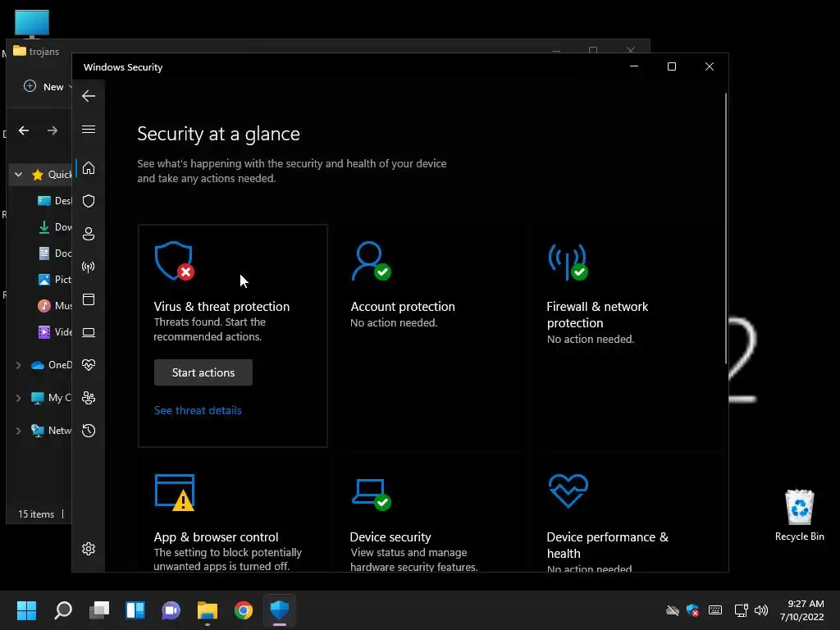This screenshot has width=840, height=630.
Task: Open Task View on taskbar
Action: tap(99, 610)
